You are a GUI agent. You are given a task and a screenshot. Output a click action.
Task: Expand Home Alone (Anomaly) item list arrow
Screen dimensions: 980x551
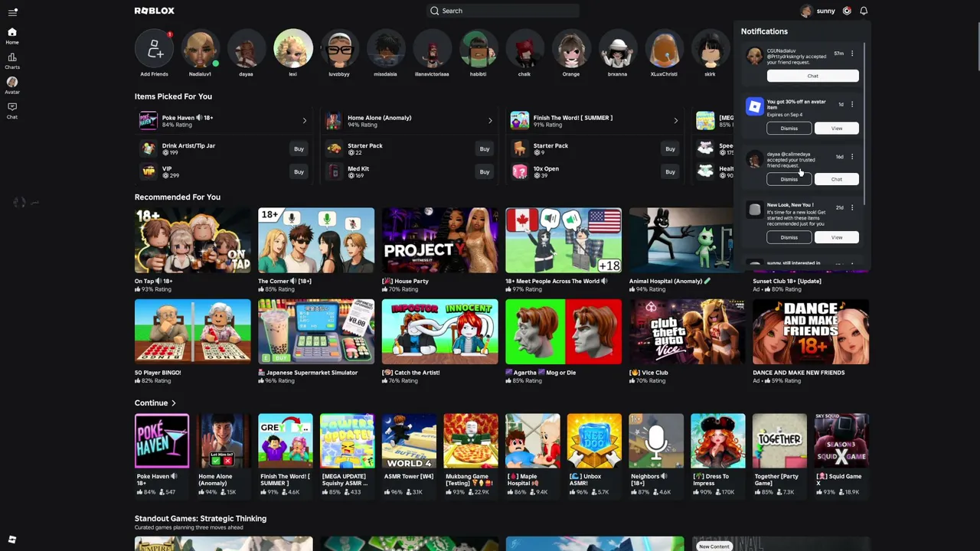pos(490,121)
